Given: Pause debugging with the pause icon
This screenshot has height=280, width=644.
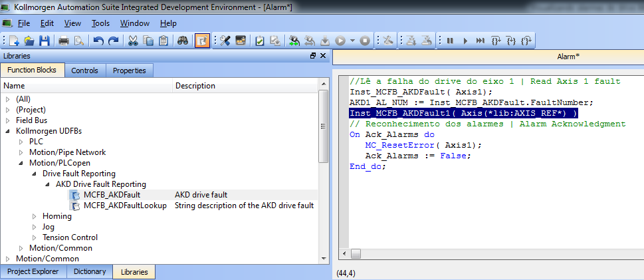Looking at the screenshot, I should click(x=450, y=41).
